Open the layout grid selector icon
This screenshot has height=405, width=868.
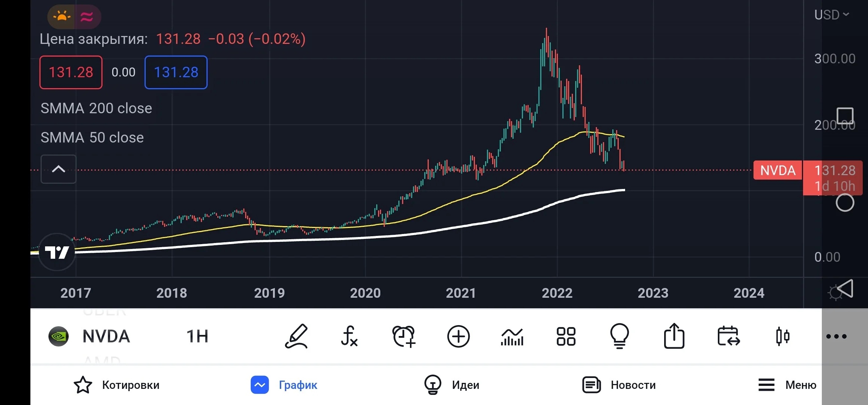(566, 336)
